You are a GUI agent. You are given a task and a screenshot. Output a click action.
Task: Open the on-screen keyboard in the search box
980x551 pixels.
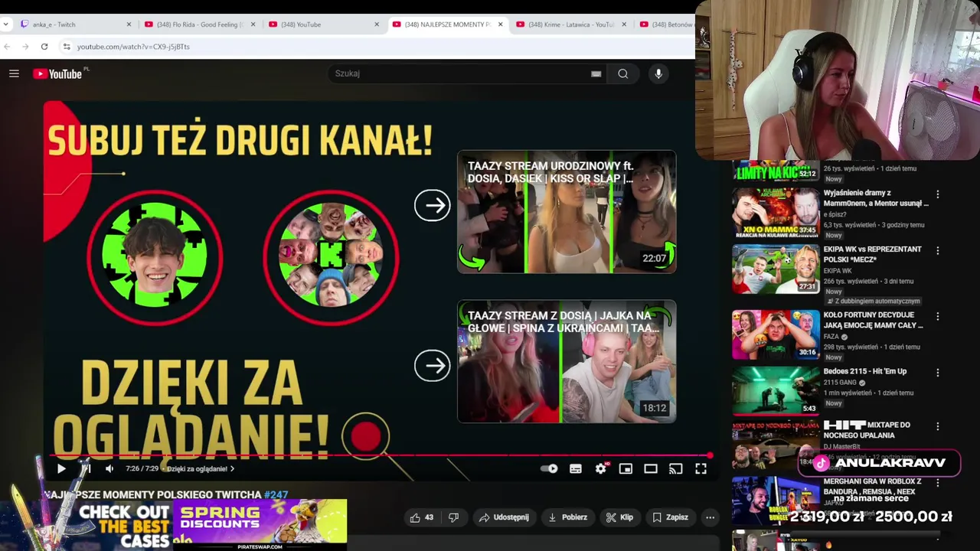coord(596,73)
